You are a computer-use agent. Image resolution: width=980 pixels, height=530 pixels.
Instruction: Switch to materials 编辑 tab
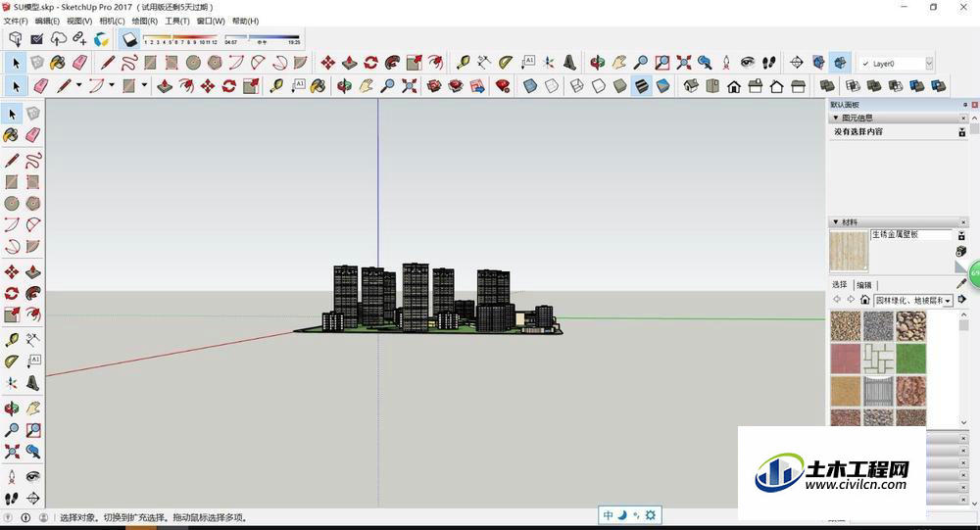(x=864, y=285)
